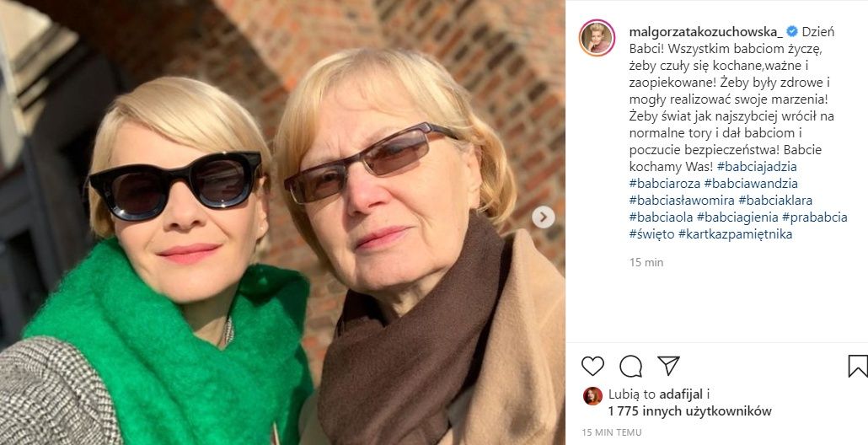Viewport: 868px width, 445px height.
Task: Click the '15 MIN TEMU' post timestamp
Action: click(611, 432)
